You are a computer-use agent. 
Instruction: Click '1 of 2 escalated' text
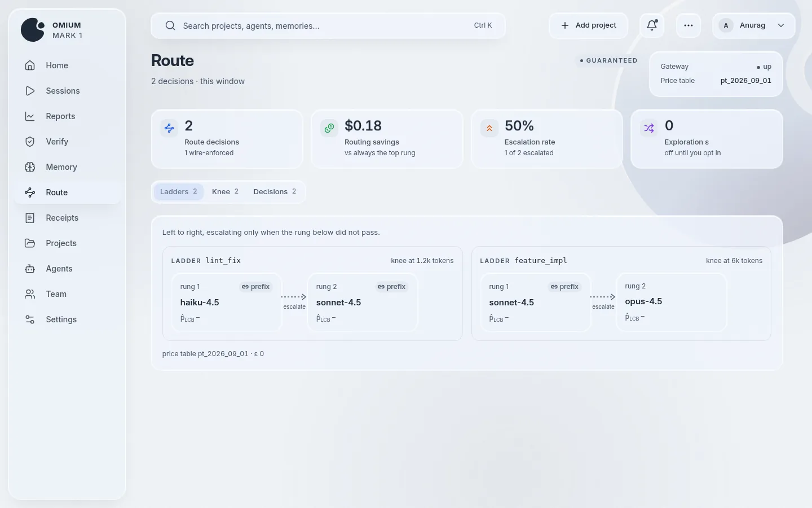coord(529,153)
